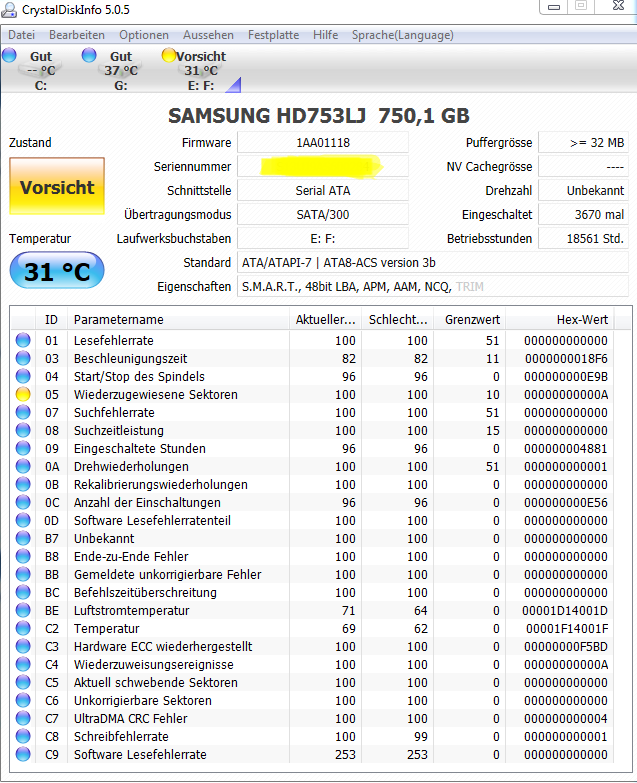This screenshot has width=637, height=783.
Task: Select disk E: F: with Vorsicht status
Action: [201, 70]
